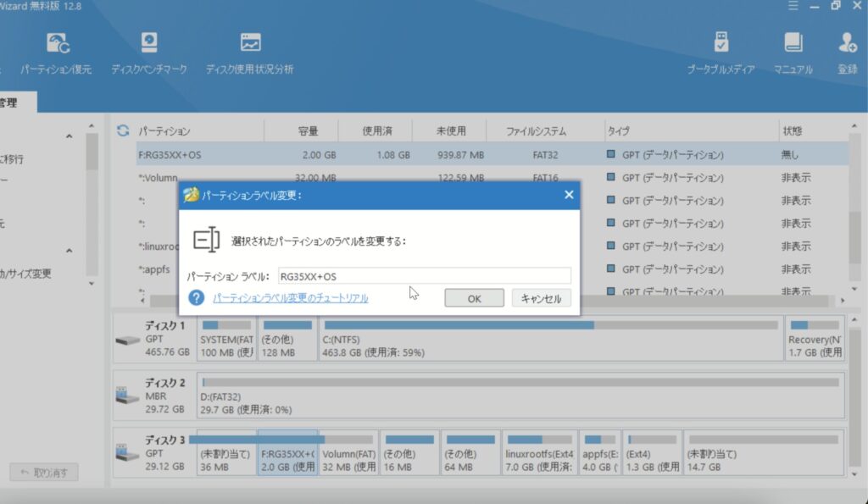Select the *:Volumn partition row
868x504 pixels.
point(158,178)
